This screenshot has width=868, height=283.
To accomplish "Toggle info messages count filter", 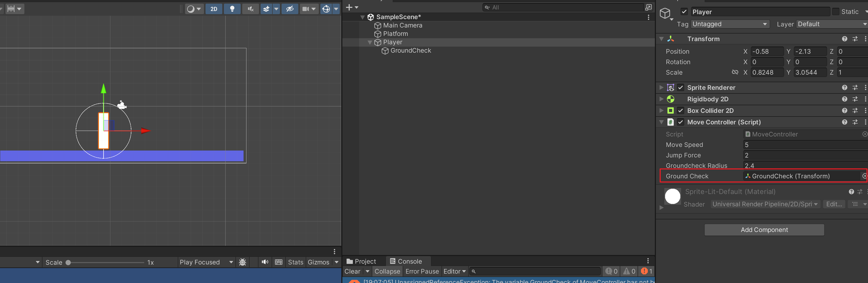I will click(611, 271).
